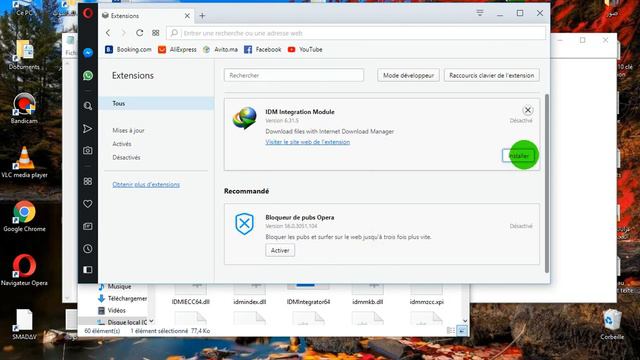The image size is (640, 360).
Task: Switch Explorer to details view icon
Action: coord(451,331)
